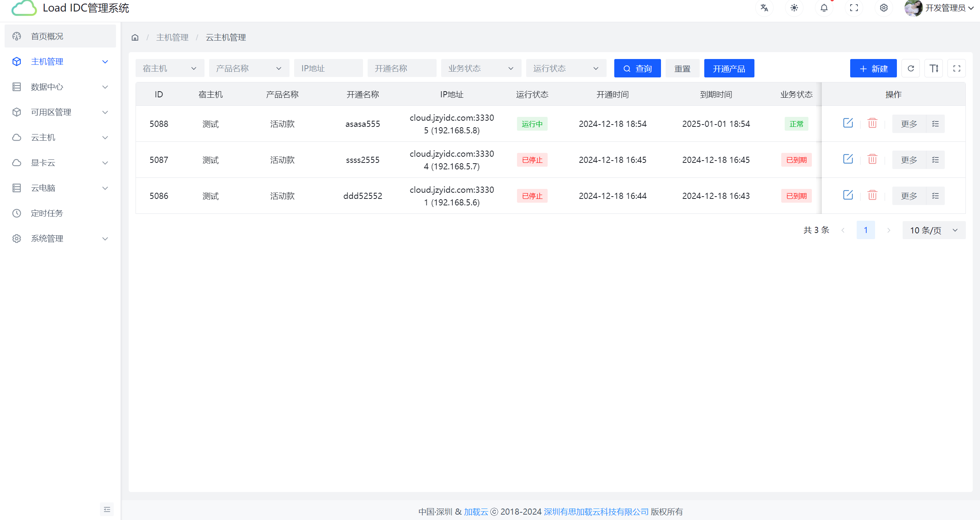
Task: Click the ddd52552 name cell
Action: coord(363,196)
